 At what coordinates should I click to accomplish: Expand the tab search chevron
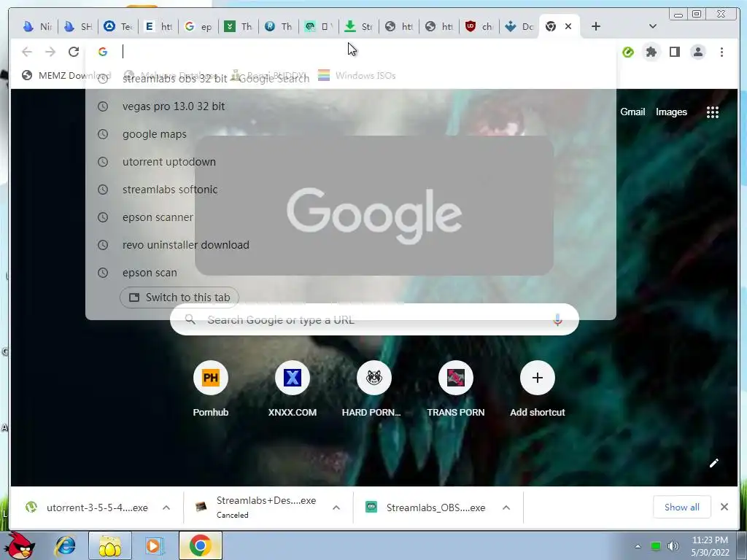(653, 26)
